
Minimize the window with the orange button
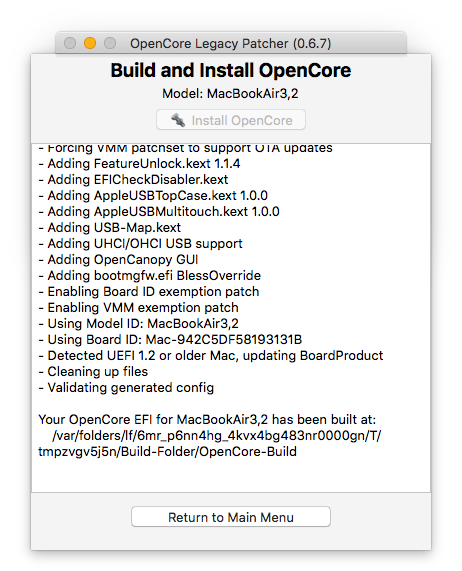[90, 43]
